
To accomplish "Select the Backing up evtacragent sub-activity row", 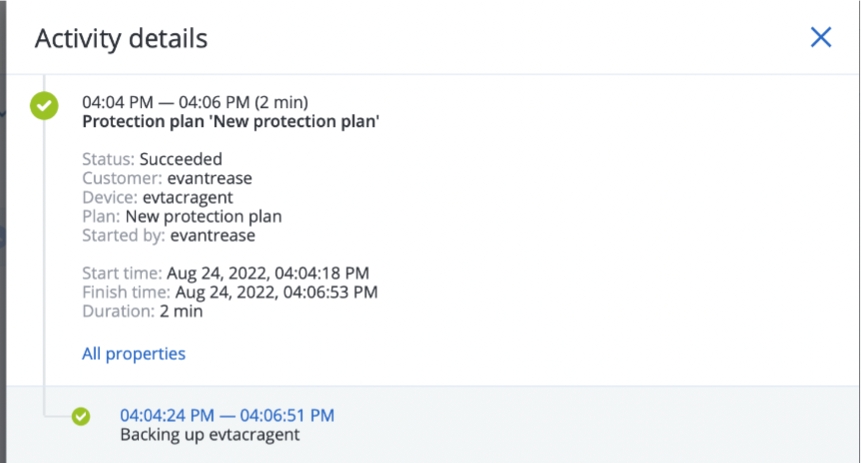I will (500, 425).
